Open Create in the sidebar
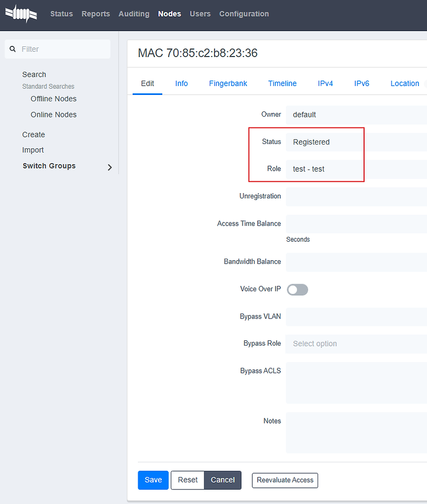The height and width of the screenshot is (504, 427). click(34, 135)
